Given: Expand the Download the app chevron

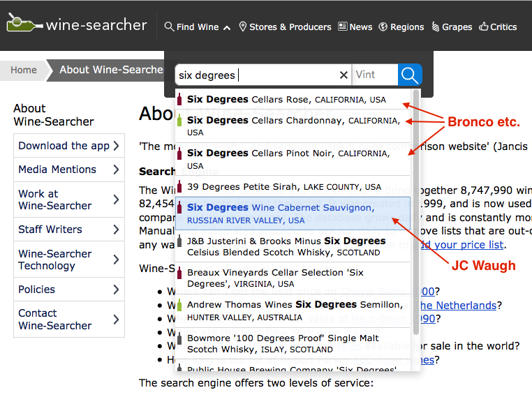Looking at the screenshot, I should tap(117, 145).
